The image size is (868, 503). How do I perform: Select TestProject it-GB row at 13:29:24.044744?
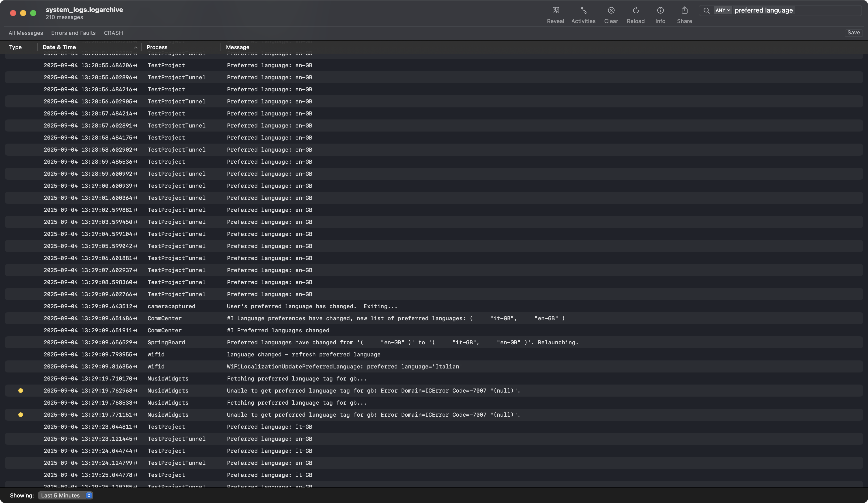click(x=434, y=451)
